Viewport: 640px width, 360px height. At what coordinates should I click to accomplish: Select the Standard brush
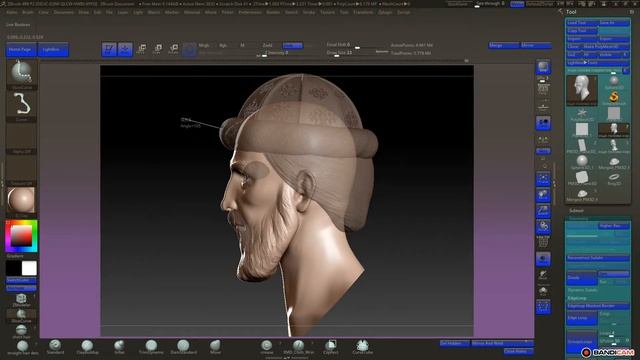pos(55,347)
